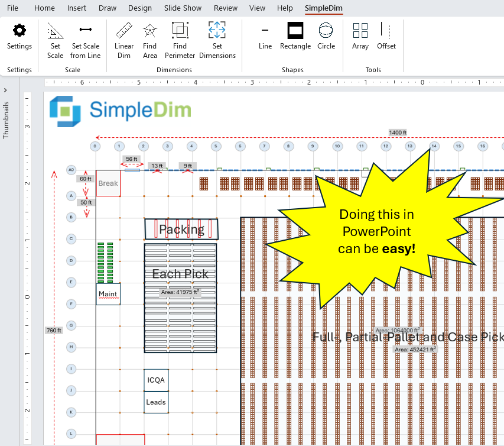
Task: Click the 56 ft dimension label
Action: point(131,159)
